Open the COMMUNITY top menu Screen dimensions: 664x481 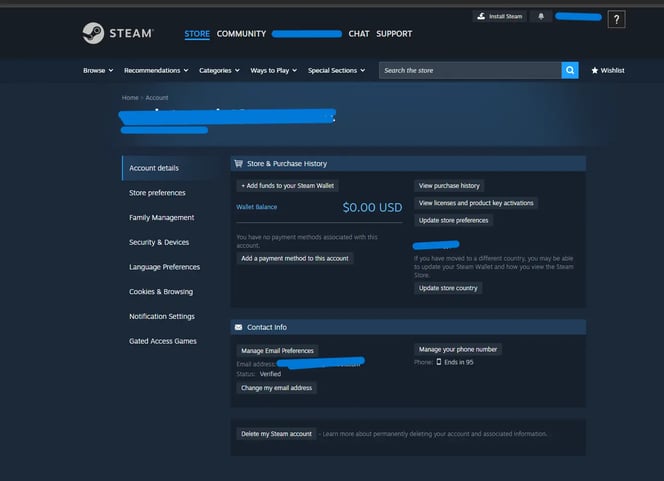point(241,34)
